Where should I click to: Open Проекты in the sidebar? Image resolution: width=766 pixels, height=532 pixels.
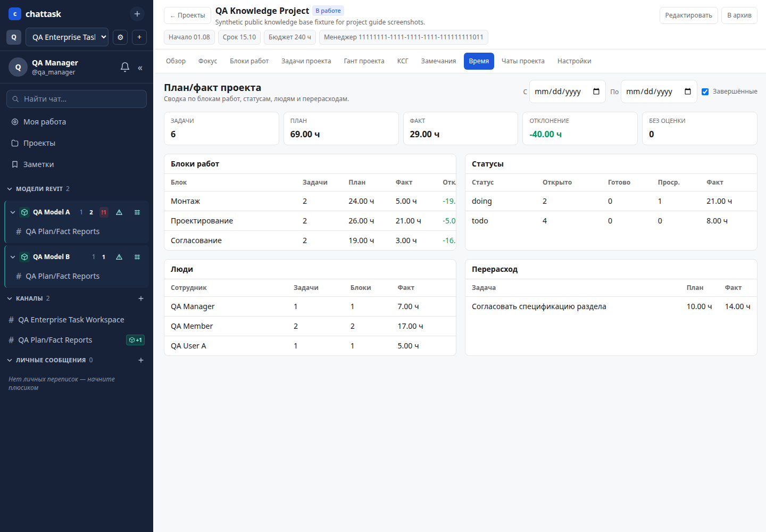coord(77,143)
